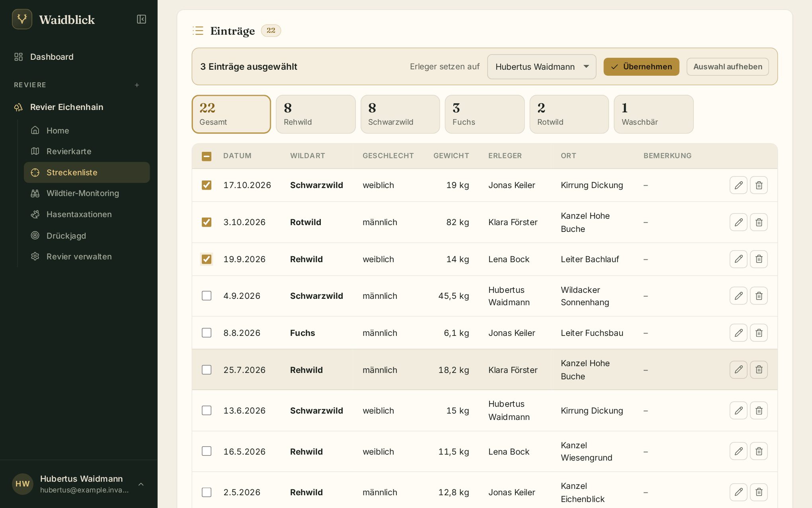Filter entries by Schwarzwild card
This screenshot has height=508, width=812.
[400, 114]
